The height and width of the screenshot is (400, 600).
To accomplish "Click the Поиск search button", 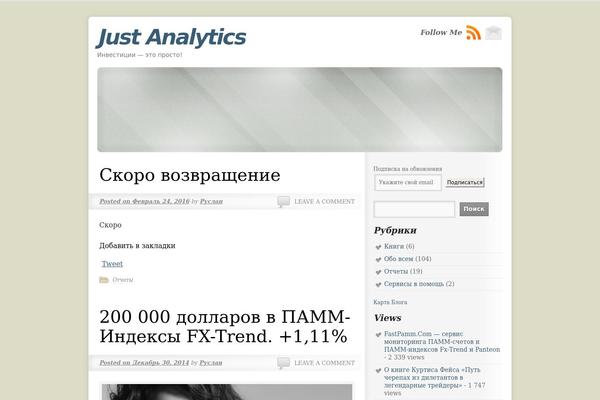I will point(474,209).
